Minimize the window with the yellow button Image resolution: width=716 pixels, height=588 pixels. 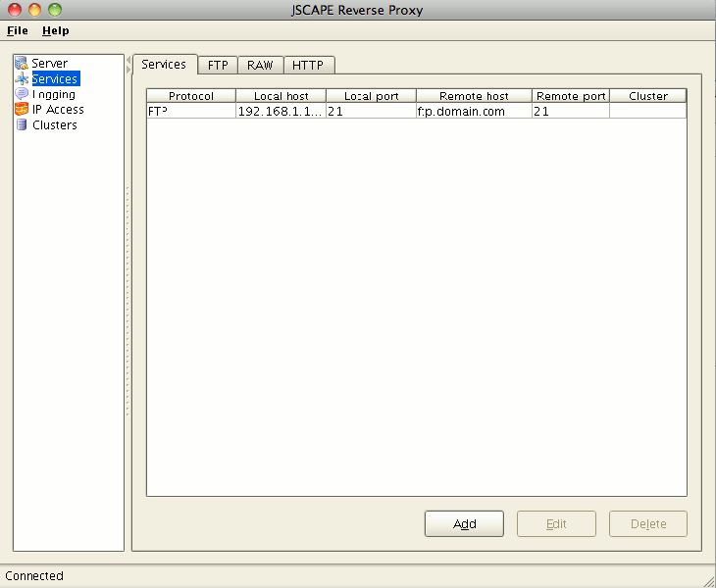click(x=34, y=9)
